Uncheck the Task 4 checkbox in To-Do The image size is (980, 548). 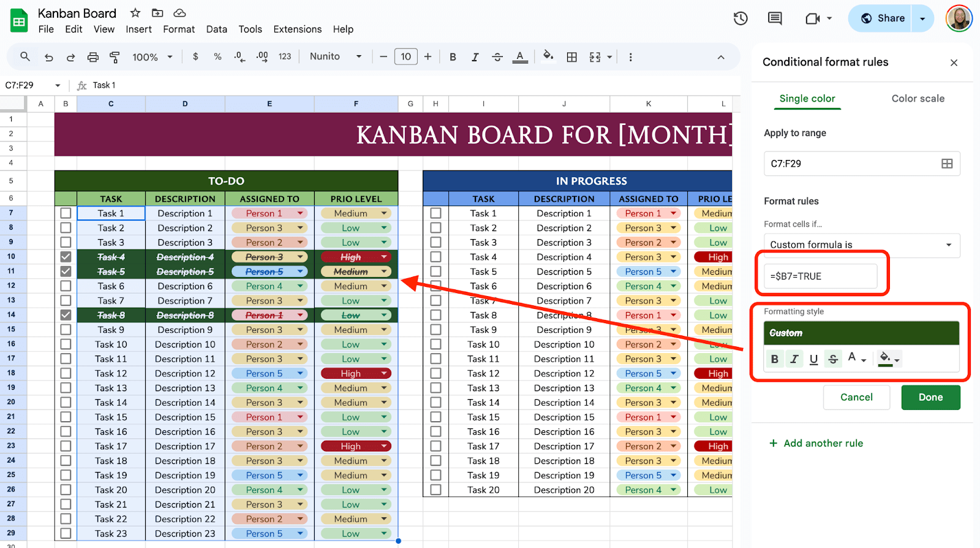66,257
